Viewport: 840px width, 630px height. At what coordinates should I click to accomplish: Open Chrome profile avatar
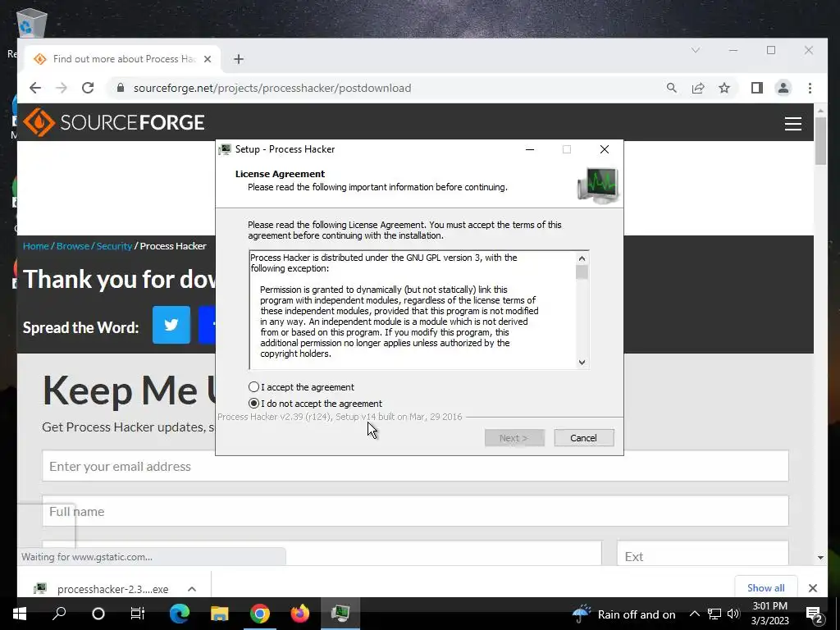click(783, 88)
